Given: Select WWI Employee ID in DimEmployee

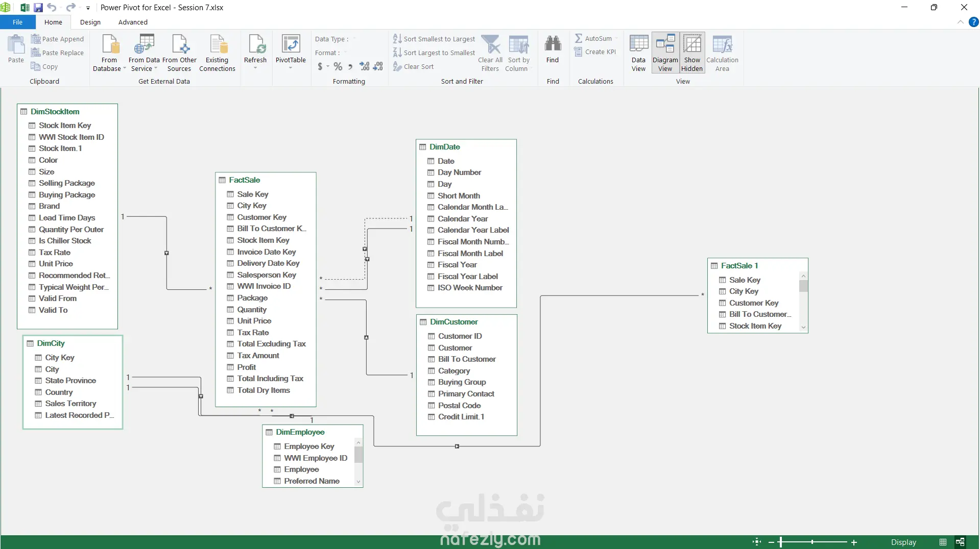Looking at the screenshot, I should pyautogui.click(x=316, y=458).
